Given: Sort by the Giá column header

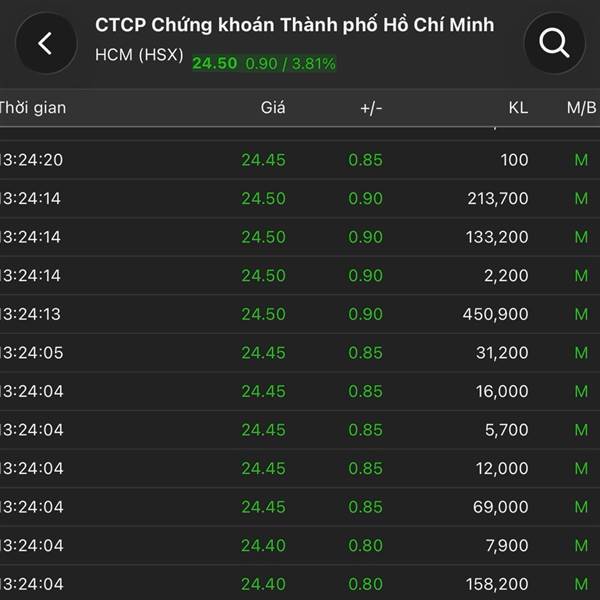Looking at the screenshot, I should [x=271, y=108].
